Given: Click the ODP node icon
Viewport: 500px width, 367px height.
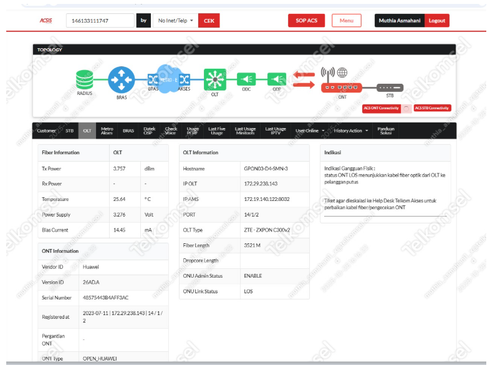Looking at the screenshot, I should point(277,79).
